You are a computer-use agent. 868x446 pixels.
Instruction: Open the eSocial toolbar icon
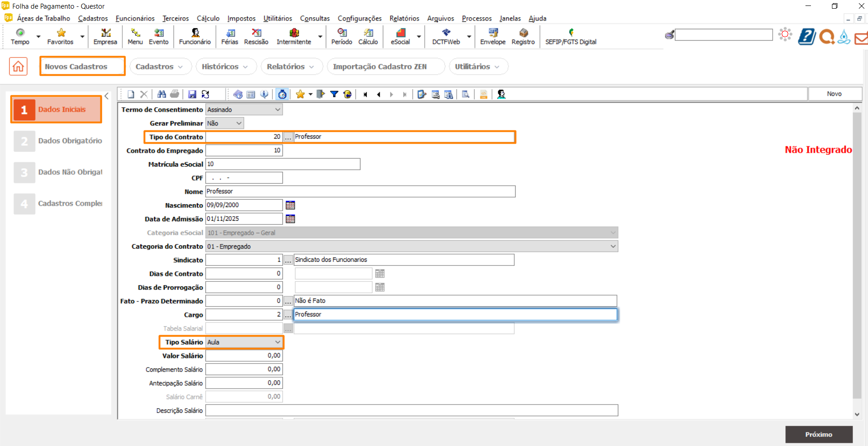(400, 36)
